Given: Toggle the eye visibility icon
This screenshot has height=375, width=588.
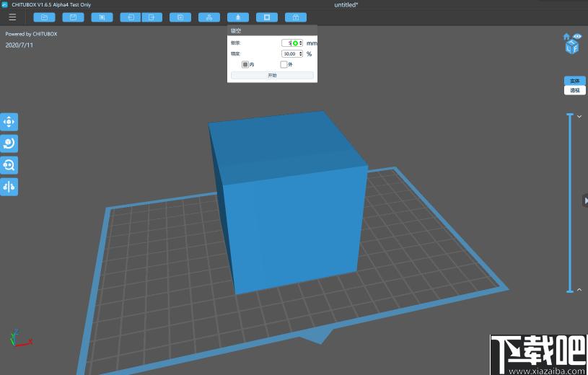Looking at the screenshot, I should tap(577, 36).
